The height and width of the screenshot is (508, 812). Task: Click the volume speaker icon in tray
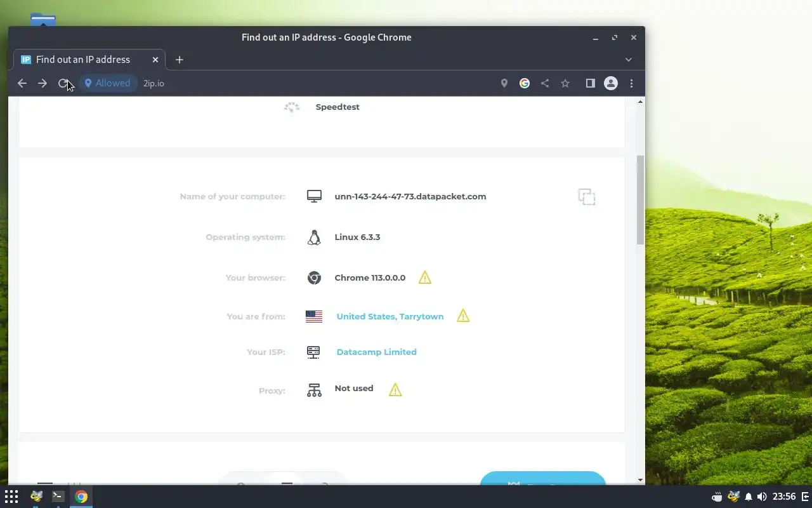(762, 497)
